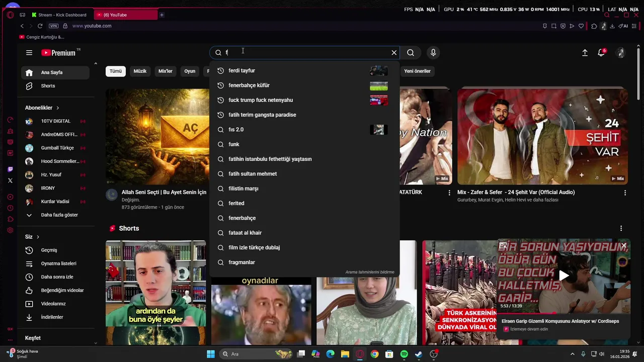644x362 pixels.
Task: Select the Müzik filter chip
Action: click(140, 71)
